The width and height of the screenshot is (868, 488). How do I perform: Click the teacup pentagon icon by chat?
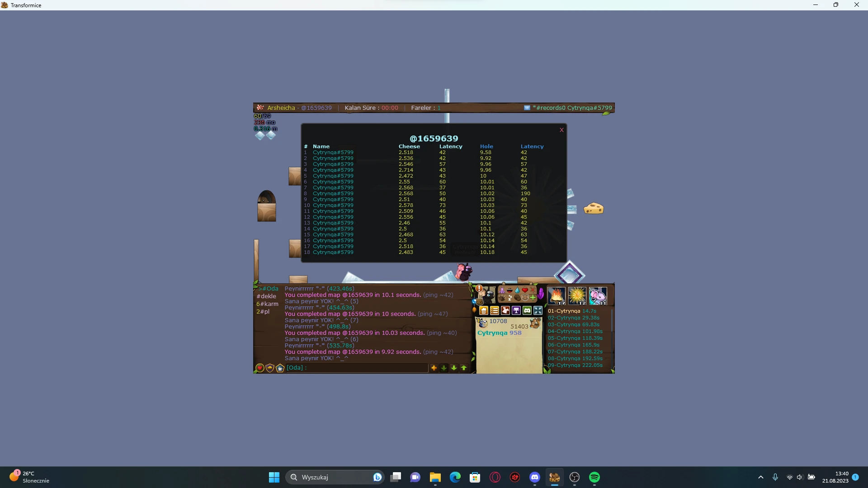(280, 368)
